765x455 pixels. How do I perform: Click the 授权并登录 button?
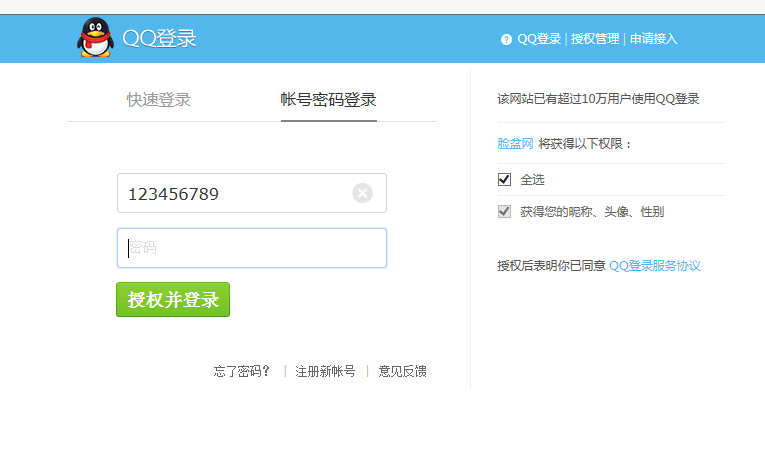pos(173,299)
